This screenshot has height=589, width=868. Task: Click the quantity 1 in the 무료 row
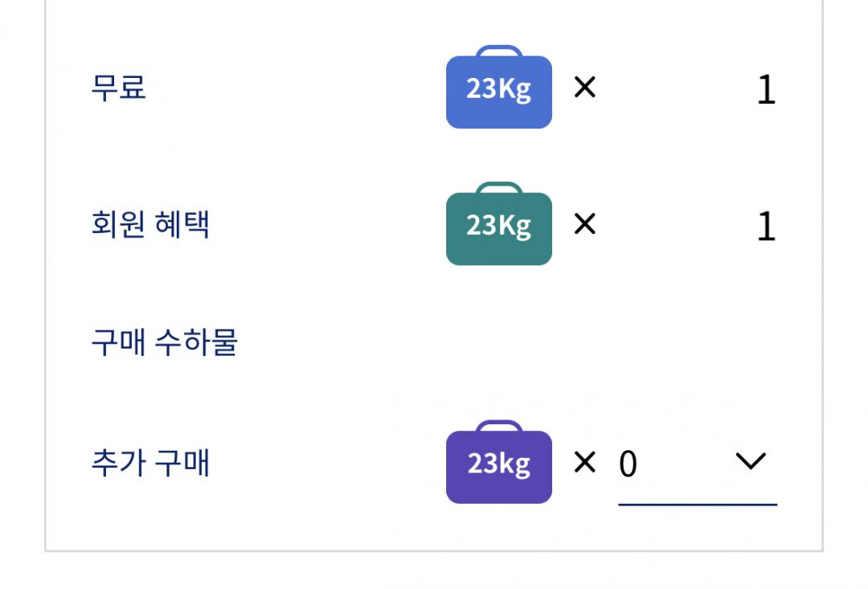pos(766,91)
